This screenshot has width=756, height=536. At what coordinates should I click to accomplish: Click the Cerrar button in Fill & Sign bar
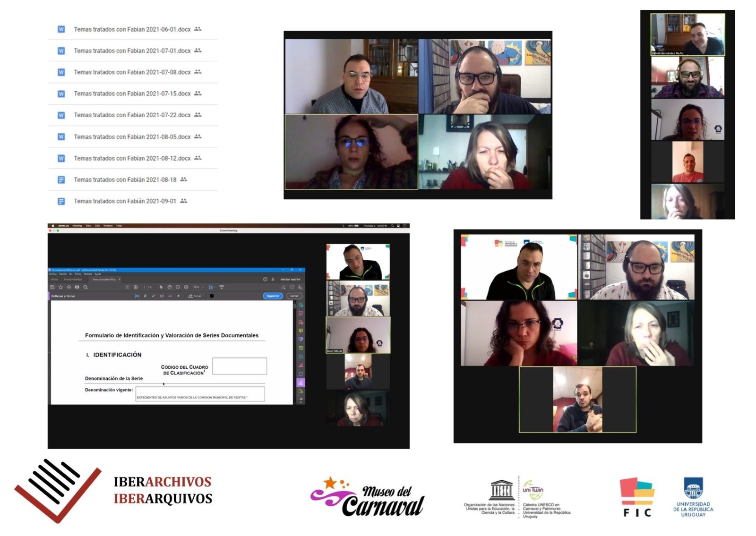click(x=294, y=296)
